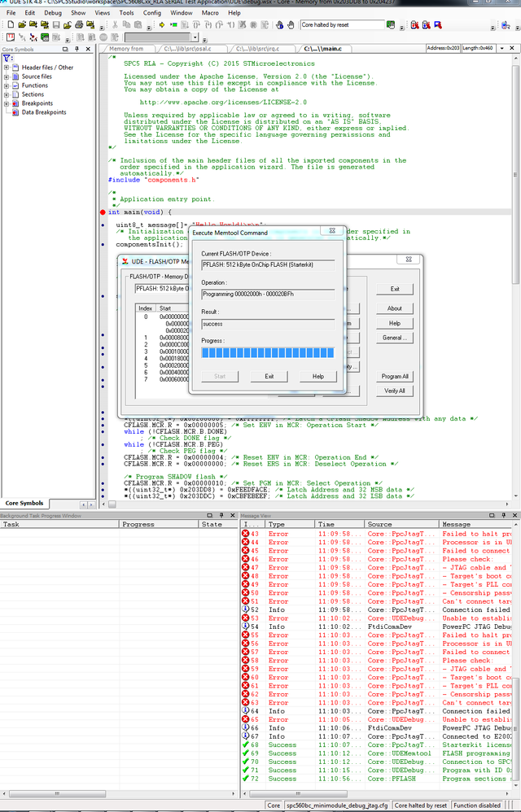
Task: Click About in FLASH/OTP window
Action: point(395,308)
